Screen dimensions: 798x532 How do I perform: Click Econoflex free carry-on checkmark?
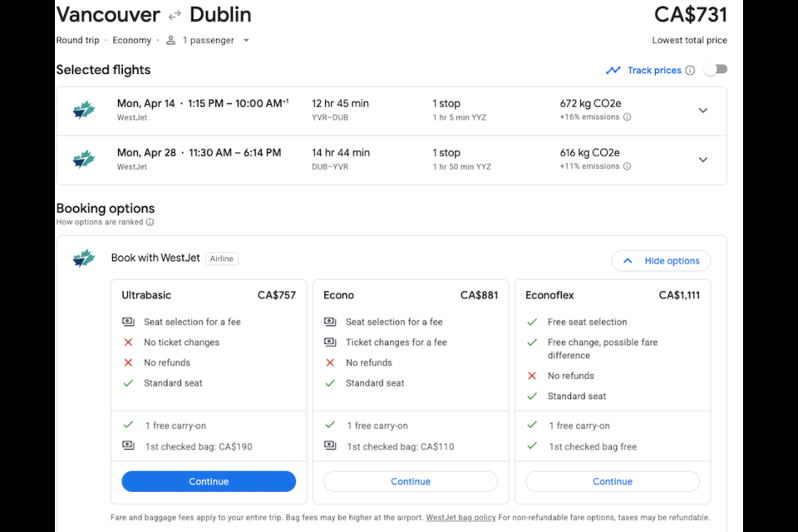[x=532, y=425]
